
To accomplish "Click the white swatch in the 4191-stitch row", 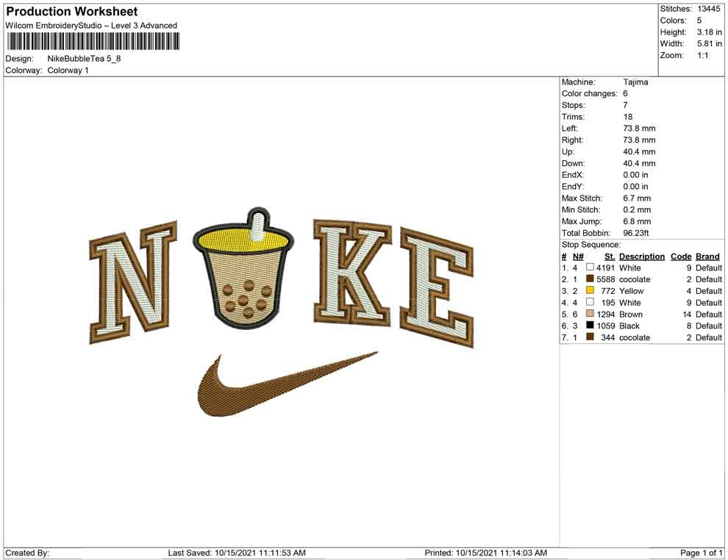I will point(590,268).
